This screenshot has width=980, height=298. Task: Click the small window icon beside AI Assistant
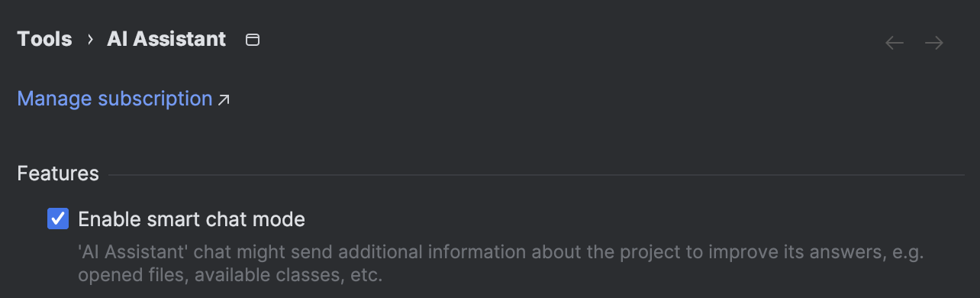(x=253, y=40)
